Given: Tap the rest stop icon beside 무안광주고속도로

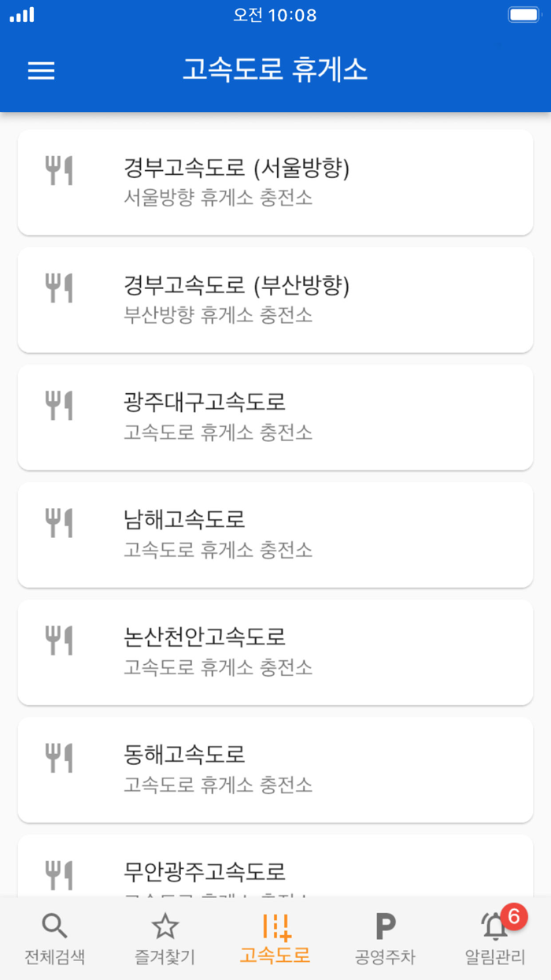Looking at the screenshot, I should coord(58,874).
